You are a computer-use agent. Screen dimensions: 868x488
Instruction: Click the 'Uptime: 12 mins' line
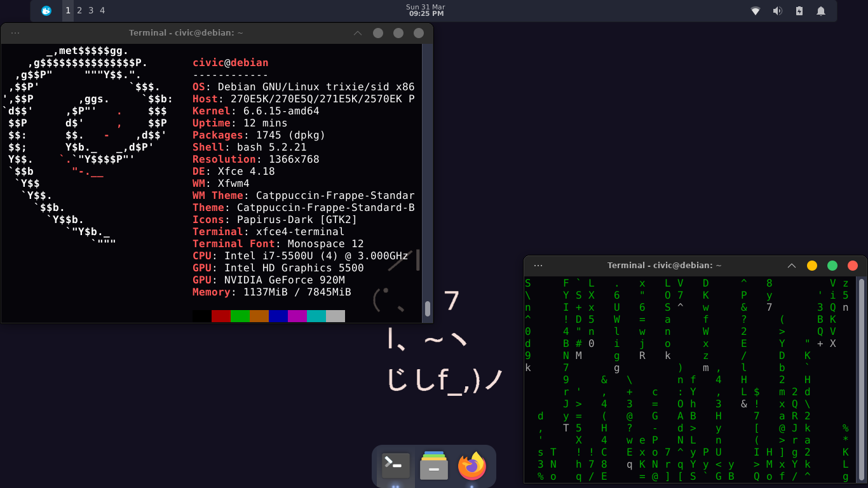(240, 123)
